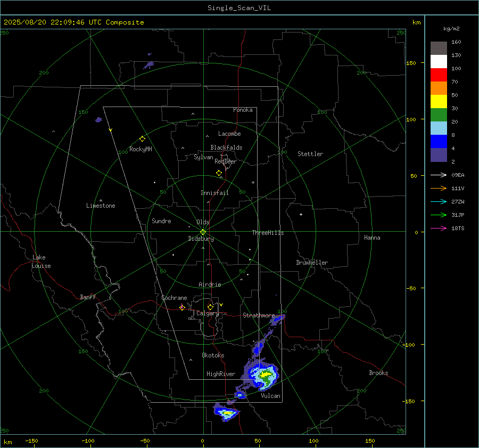This screenshot has width=479, height=448.
Task: Click the green 31JP arrow in legend
Action: click(439, 215)
